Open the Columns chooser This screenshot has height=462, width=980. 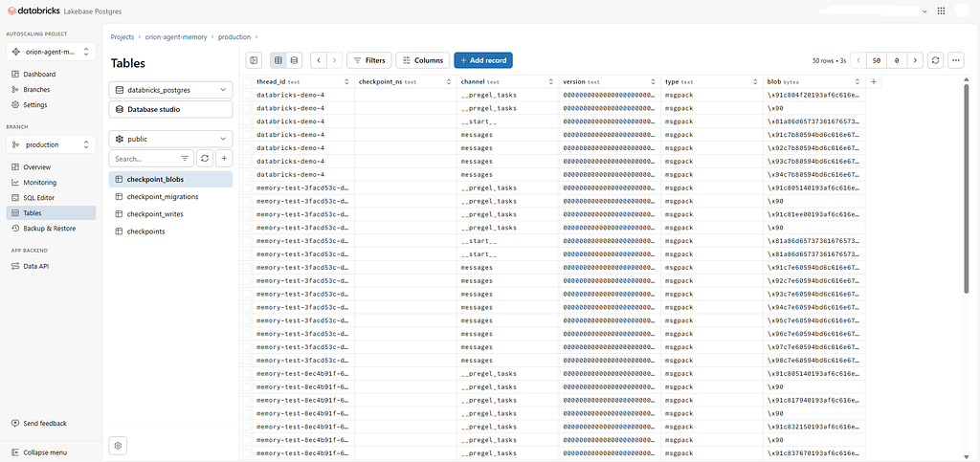(x=422, y=60)
